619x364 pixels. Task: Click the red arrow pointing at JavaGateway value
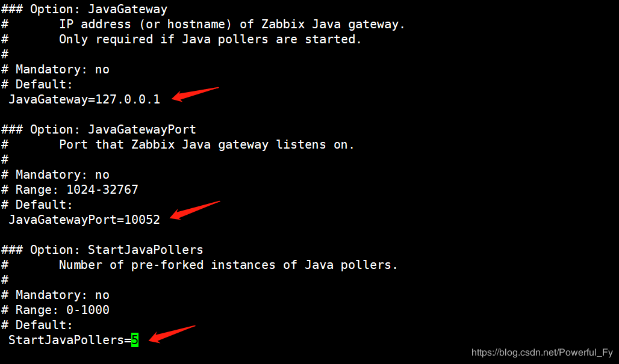tap(195, 94)
